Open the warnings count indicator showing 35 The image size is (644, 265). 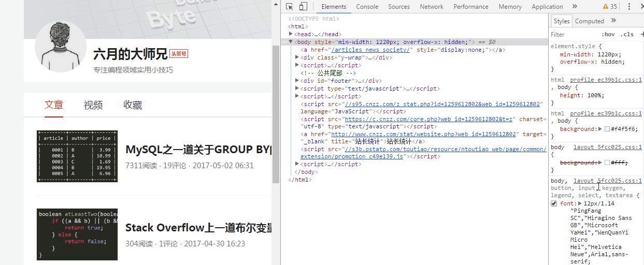pos(610,7)
